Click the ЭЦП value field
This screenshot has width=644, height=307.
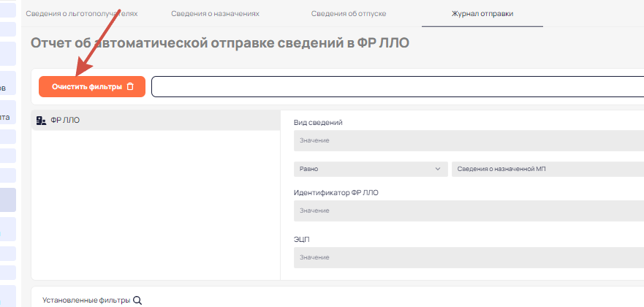pos(469,257)
